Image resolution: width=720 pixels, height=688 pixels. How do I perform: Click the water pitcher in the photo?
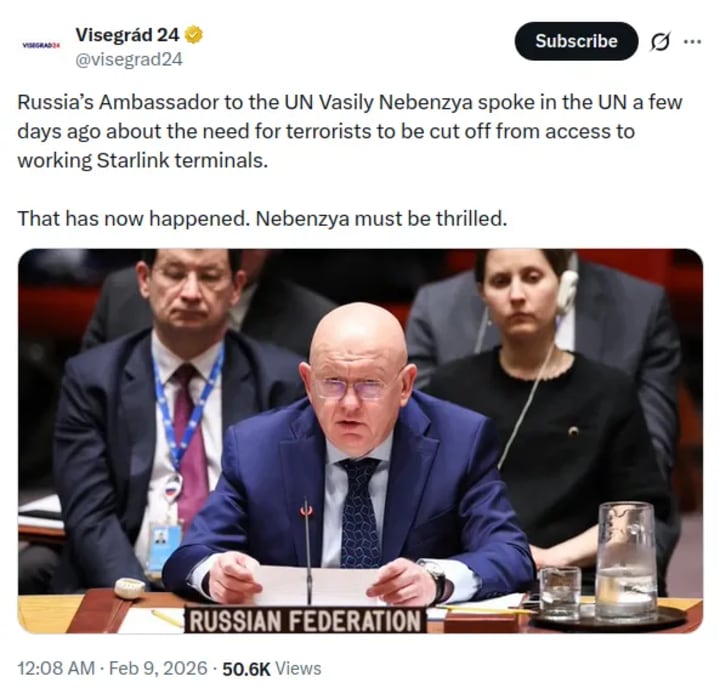click(x=627, y=559)
